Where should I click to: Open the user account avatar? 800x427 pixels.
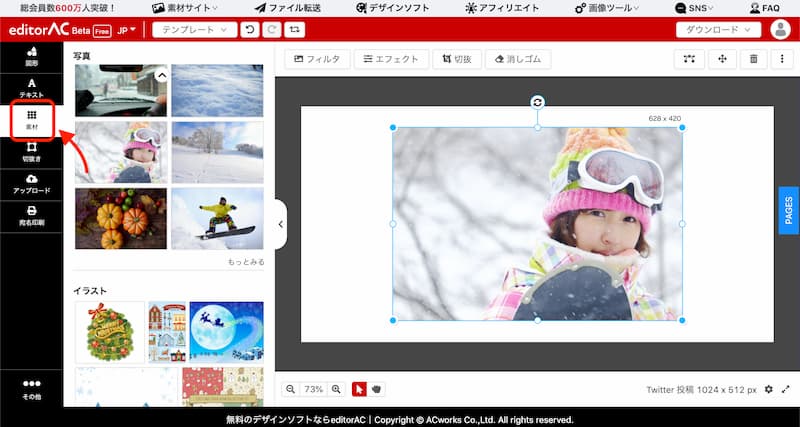click(x=780, y=30)
